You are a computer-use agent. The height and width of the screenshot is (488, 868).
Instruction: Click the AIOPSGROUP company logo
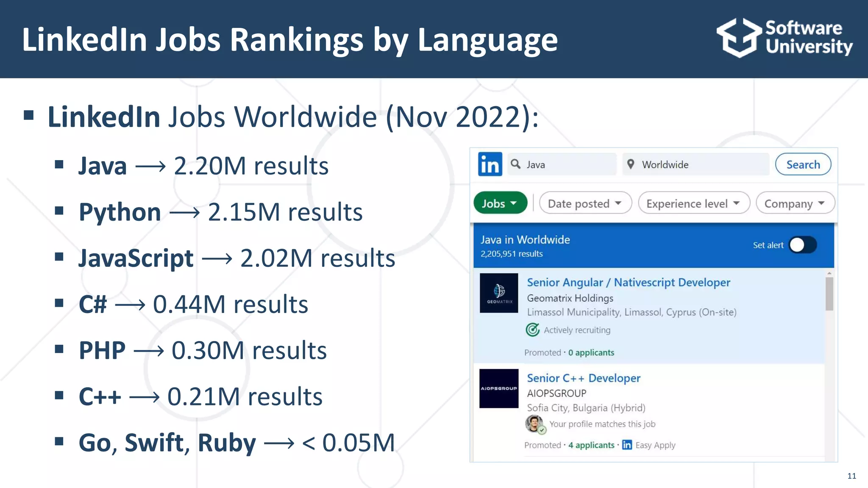(499, 388)
